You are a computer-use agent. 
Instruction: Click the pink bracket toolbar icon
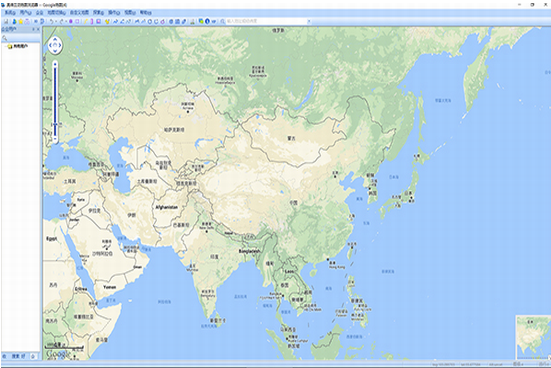point(92,21)
